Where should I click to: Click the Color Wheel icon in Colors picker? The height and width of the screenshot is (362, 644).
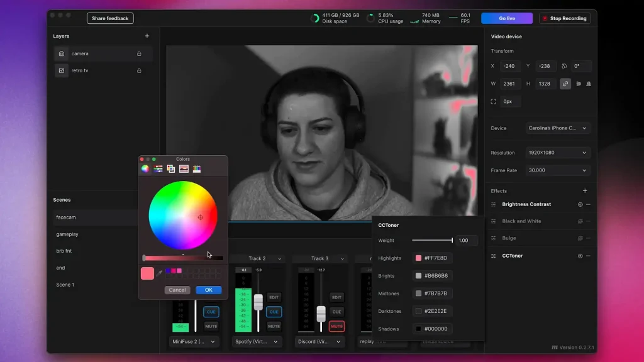coord(146,168)
